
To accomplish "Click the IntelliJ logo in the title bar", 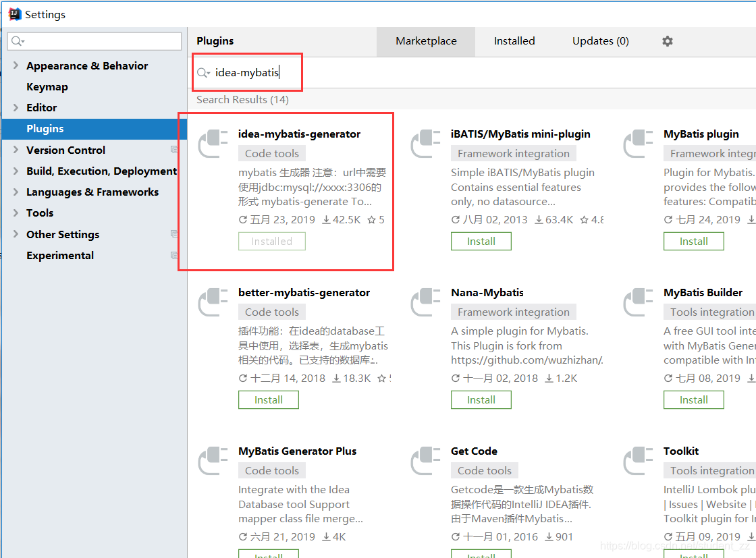I will tap(15, 14).
